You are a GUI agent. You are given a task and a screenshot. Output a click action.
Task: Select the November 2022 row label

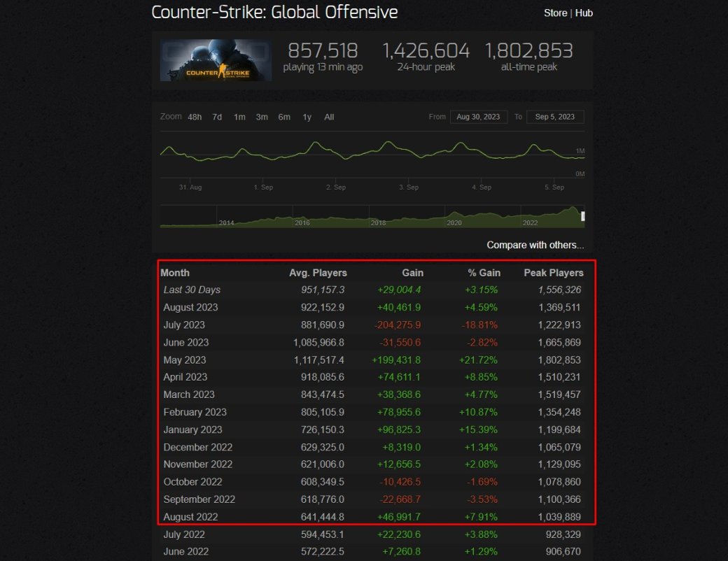[198, 464]
